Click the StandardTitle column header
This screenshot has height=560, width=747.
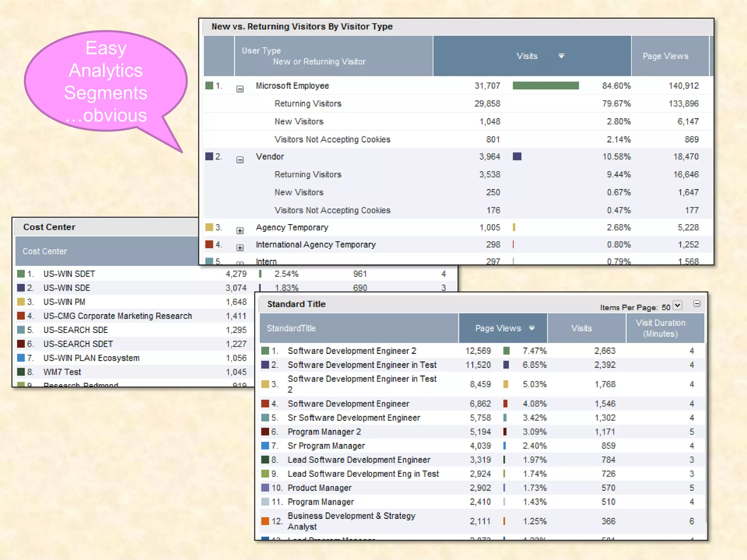click(x=291, y=328)
